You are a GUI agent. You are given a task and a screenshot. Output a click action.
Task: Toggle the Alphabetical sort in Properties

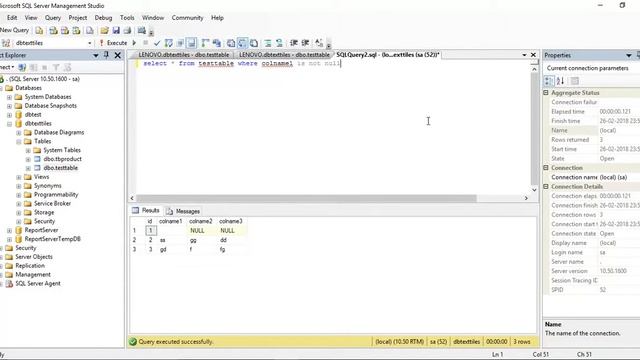[560, 81]
